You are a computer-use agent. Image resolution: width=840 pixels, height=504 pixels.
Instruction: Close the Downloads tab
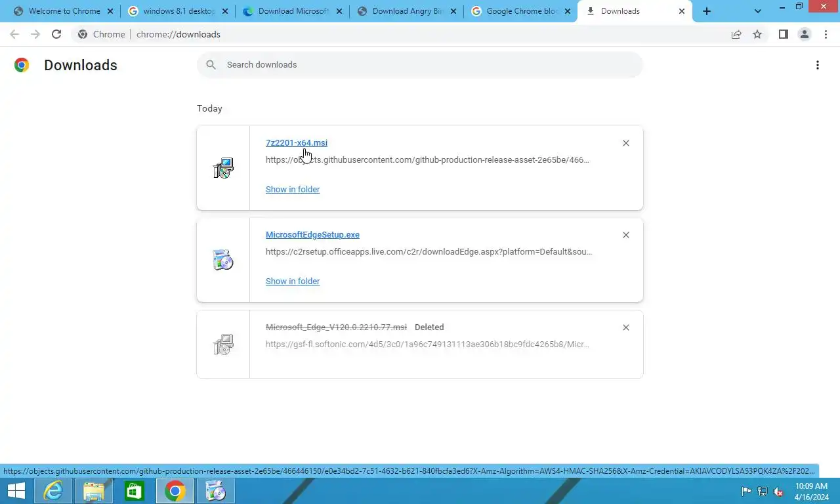click(682, 11)
